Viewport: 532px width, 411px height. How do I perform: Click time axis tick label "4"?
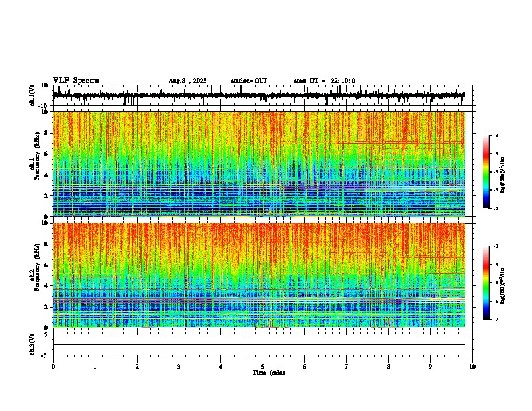point(221,367)
